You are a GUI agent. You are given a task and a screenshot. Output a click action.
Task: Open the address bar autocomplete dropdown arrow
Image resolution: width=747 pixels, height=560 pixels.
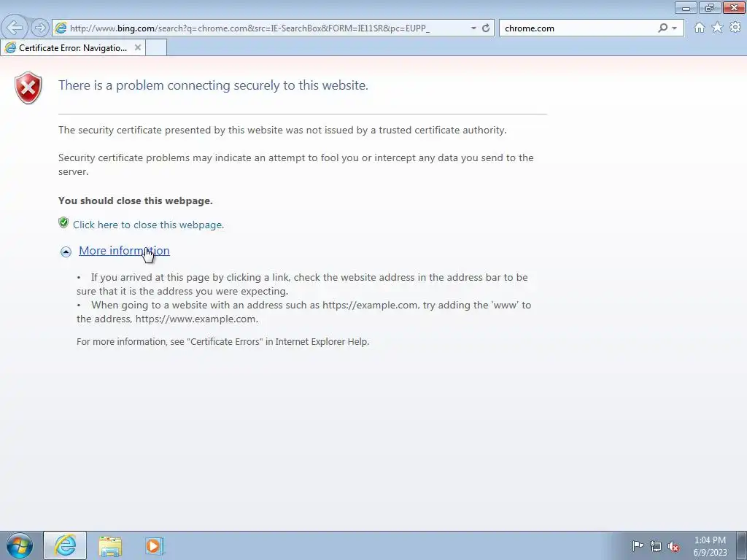tap(473, 28)
